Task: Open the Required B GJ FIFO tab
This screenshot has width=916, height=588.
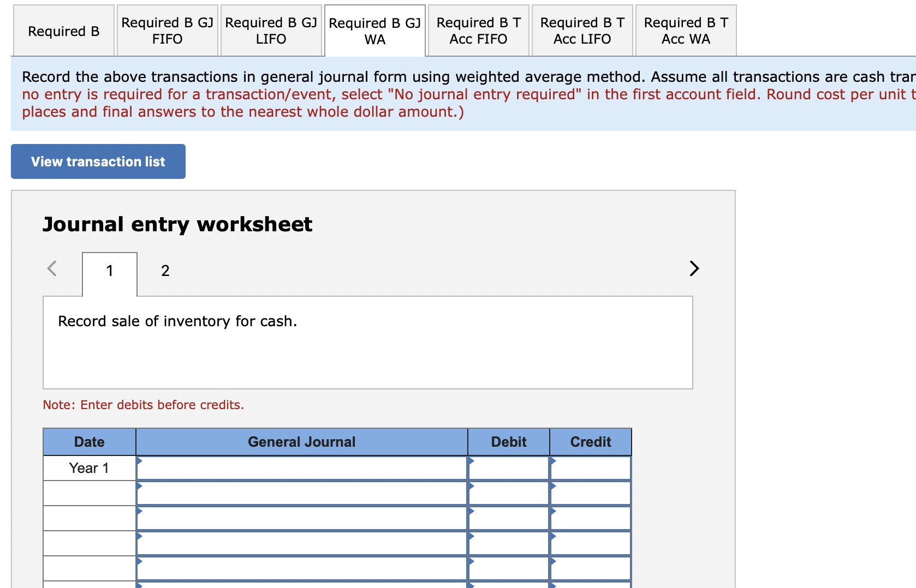Action: (x=167, y=31)
